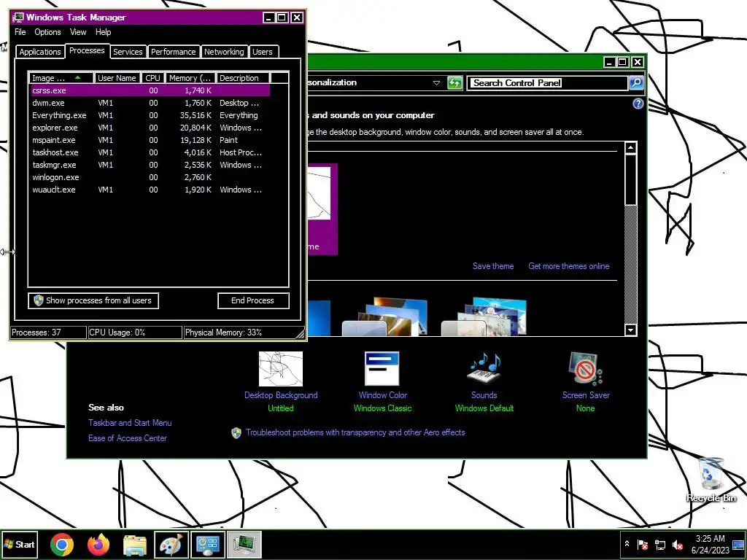Viewport: 747px width, 560px height.
Task: Click Show processes from all users
Action: point(93,300)
